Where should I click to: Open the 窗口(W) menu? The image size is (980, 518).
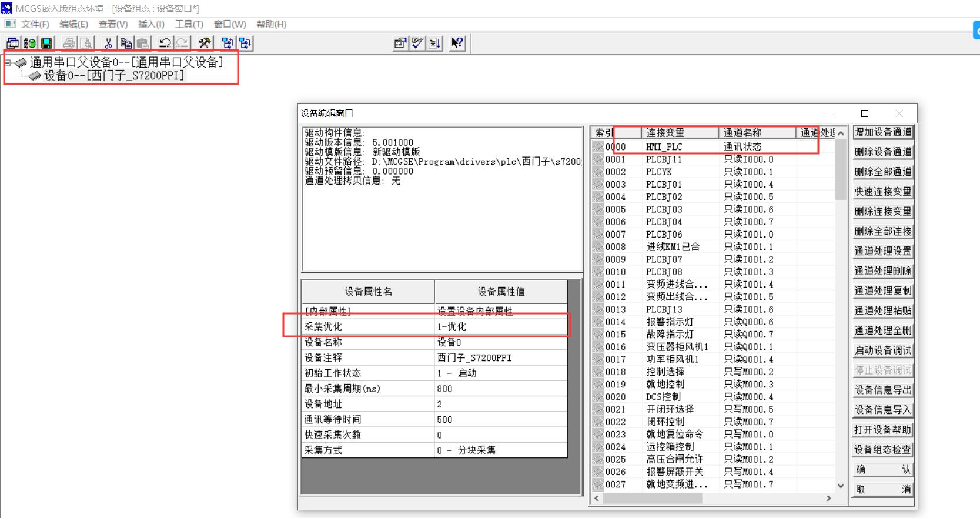pos(230,24)
